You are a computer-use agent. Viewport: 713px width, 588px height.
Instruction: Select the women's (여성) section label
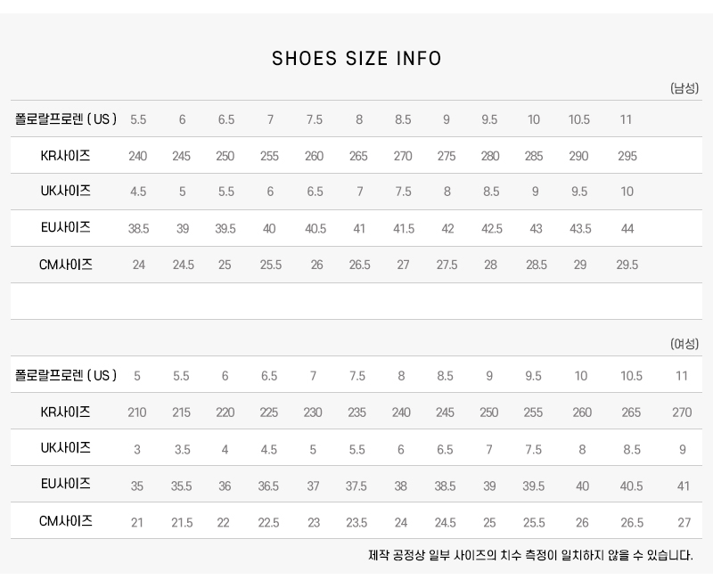pos(684,344)
